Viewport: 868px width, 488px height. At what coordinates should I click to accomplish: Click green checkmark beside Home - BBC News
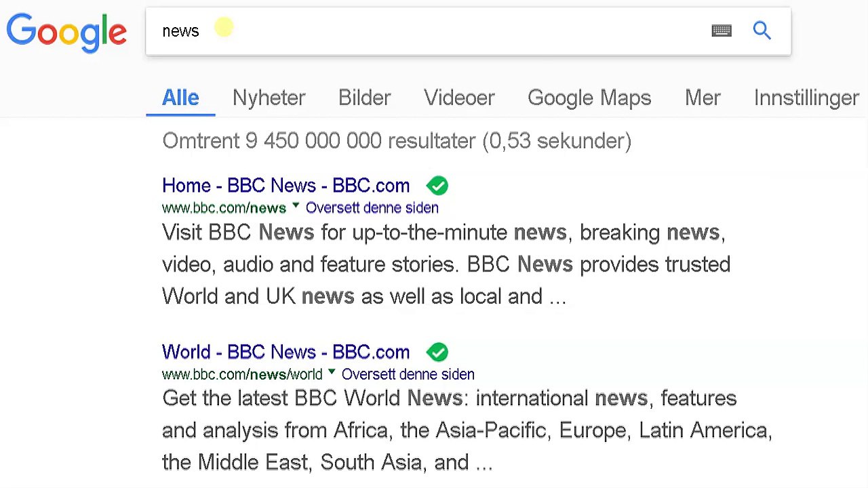pyautogui.click(x=437, y=186)
